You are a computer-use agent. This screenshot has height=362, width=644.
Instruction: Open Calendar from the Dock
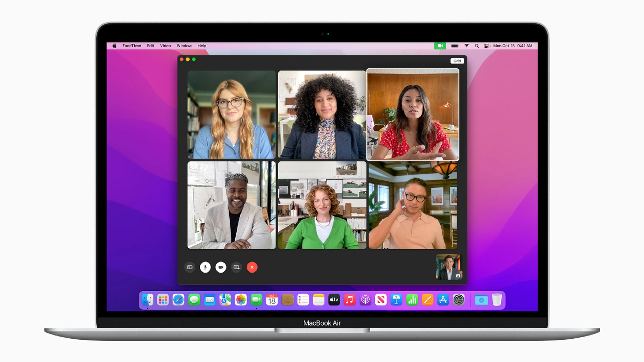coord(272,300)
